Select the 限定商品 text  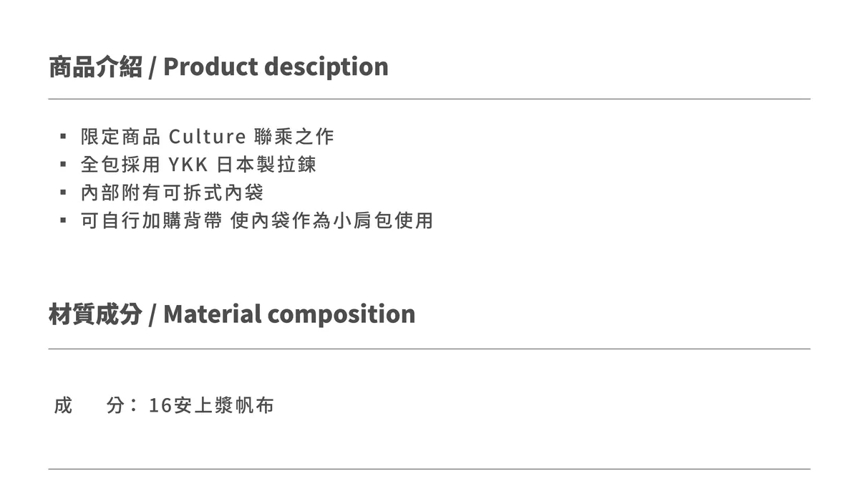(x=120, y=136)
